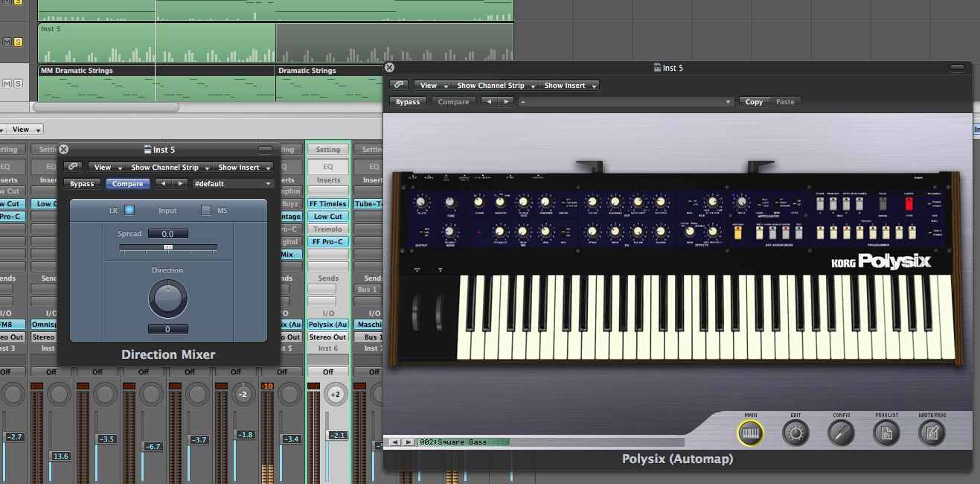This screenshot has width=980, height=484.
Task: Open #default preset dropdown in Direction Mixer
Action: [233, 184]
